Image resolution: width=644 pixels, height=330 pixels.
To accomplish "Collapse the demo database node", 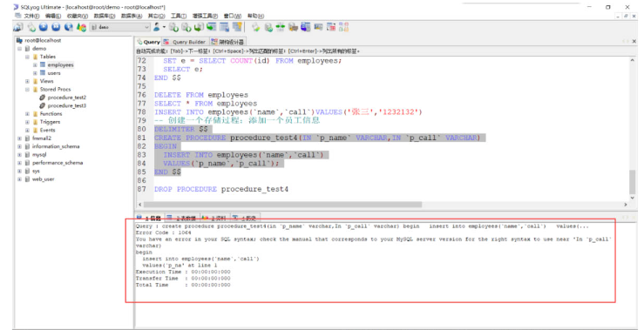I will tap(19, 49).
